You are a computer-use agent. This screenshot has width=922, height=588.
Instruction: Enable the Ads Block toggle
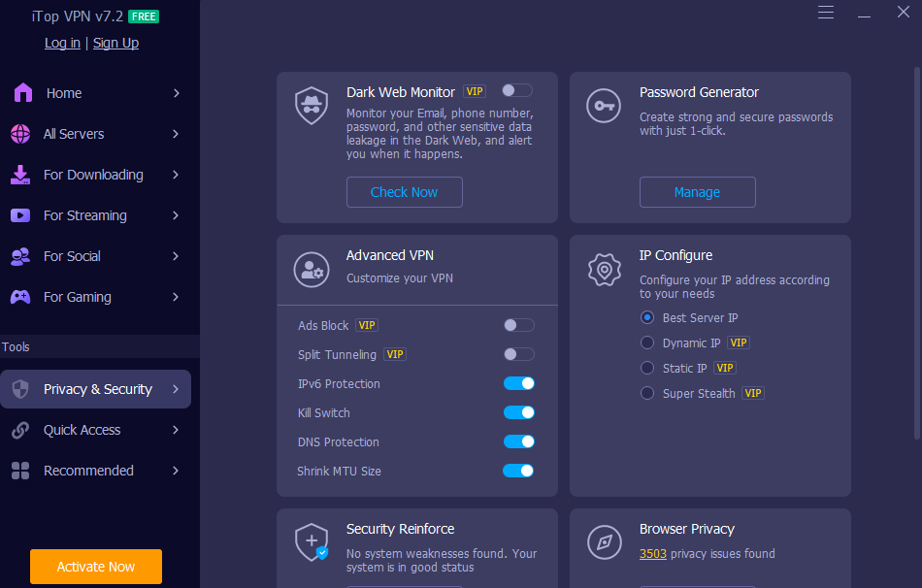point(518,325)
